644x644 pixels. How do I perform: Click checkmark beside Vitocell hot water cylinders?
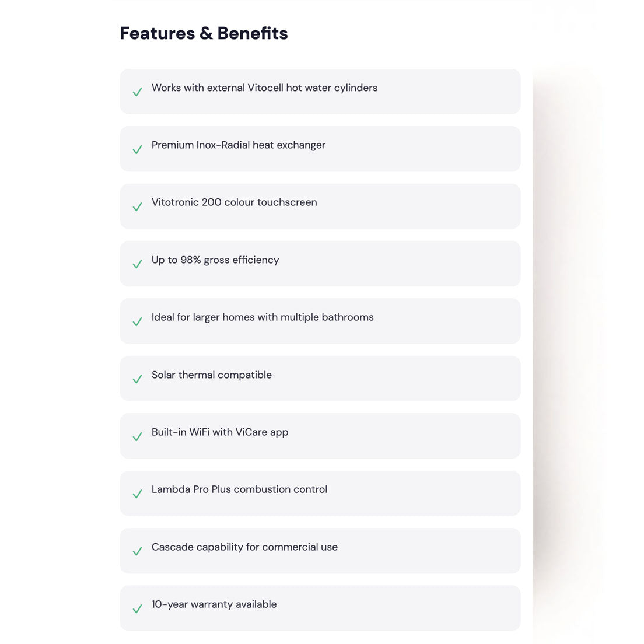click(137, 92)
